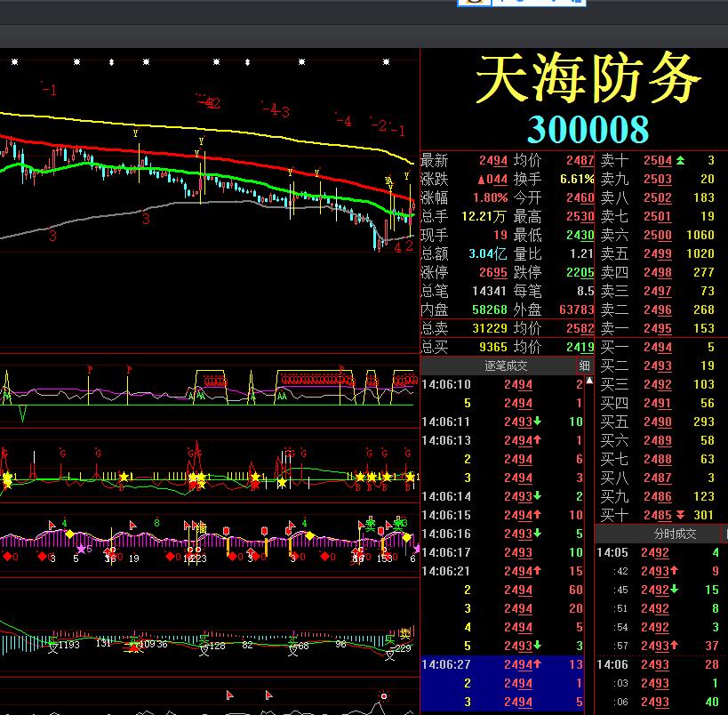Select the 14:05 row in 分时成交
Viewport: 728px width, 715px height.
pos(658,553)
